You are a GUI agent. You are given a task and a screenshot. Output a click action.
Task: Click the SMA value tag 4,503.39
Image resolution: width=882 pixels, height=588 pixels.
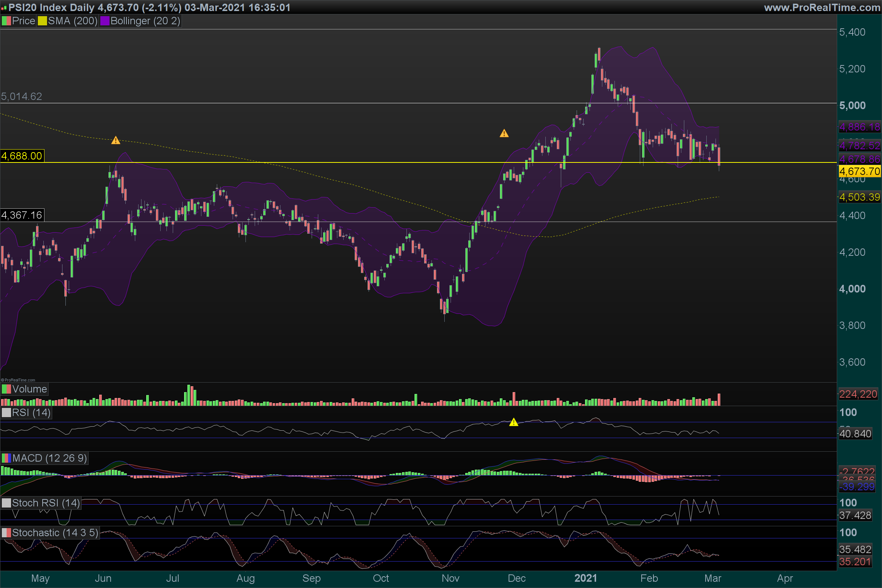tap(859, 197)
